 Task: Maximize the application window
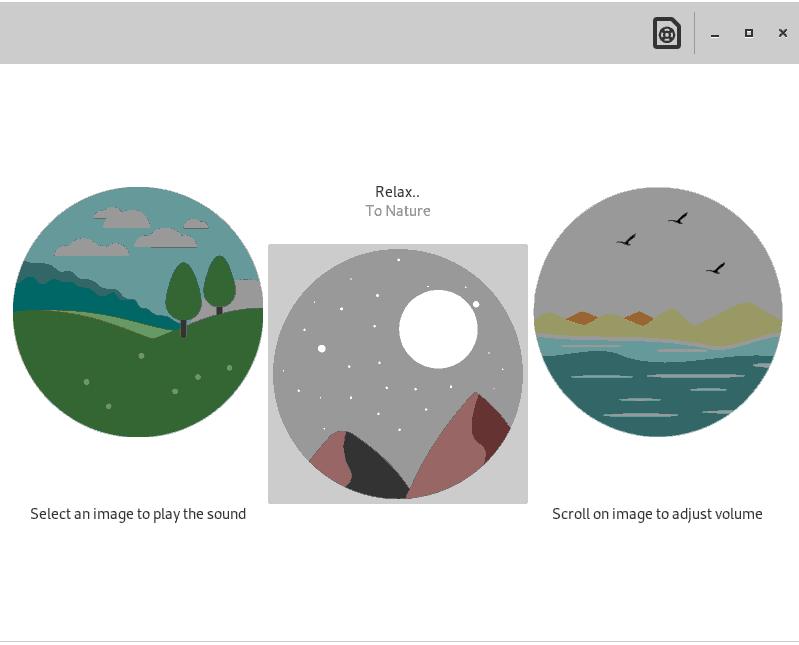click(749, 33)
